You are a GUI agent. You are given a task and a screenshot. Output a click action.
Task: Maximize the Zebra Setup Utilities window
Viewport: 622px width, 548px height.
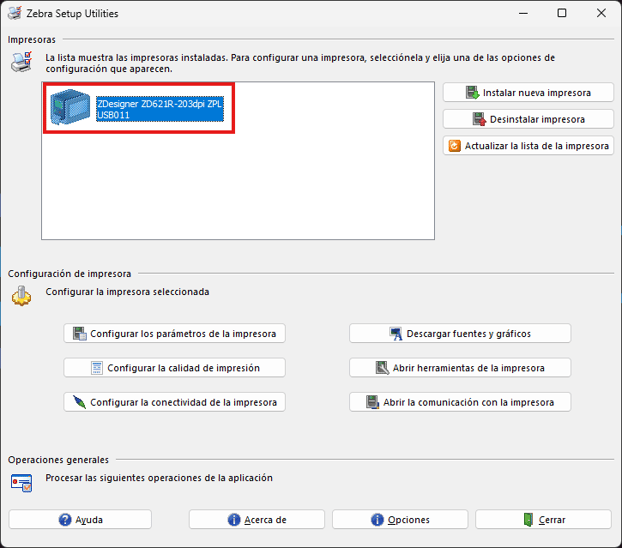562,13
